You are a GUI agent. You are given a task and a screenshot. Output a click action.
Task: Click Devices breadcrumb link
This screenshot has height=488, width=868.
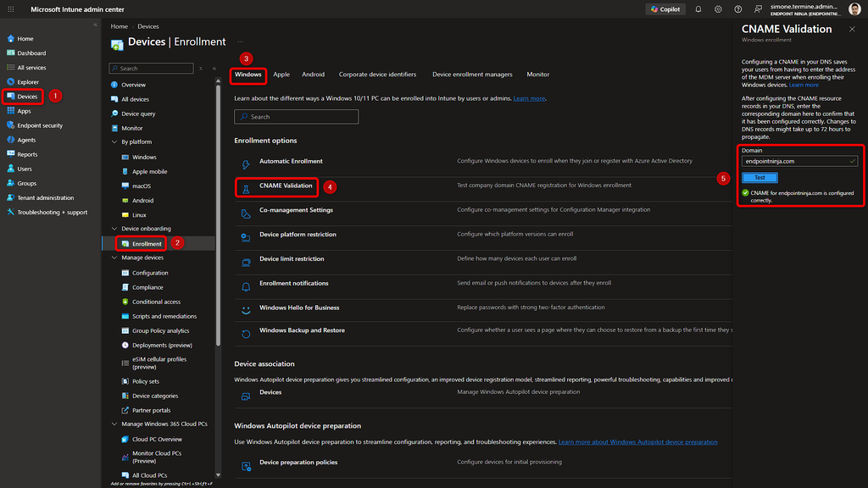pos(147,26)
